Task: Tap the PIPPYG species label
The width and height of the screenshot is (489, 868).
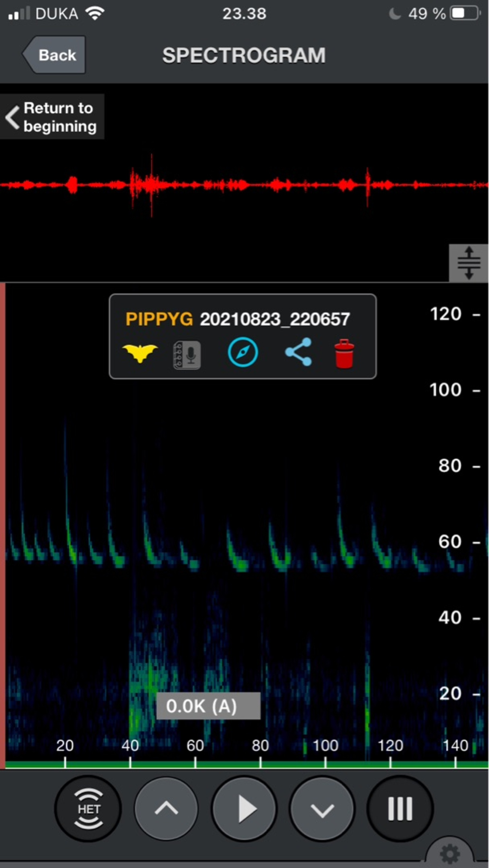Action: [159, 319]
